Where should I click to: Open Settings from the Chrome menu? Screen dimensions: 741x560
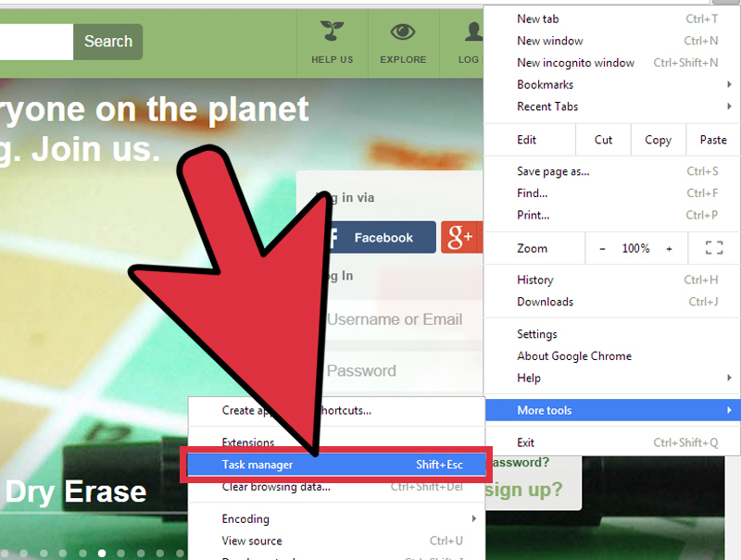612,334
